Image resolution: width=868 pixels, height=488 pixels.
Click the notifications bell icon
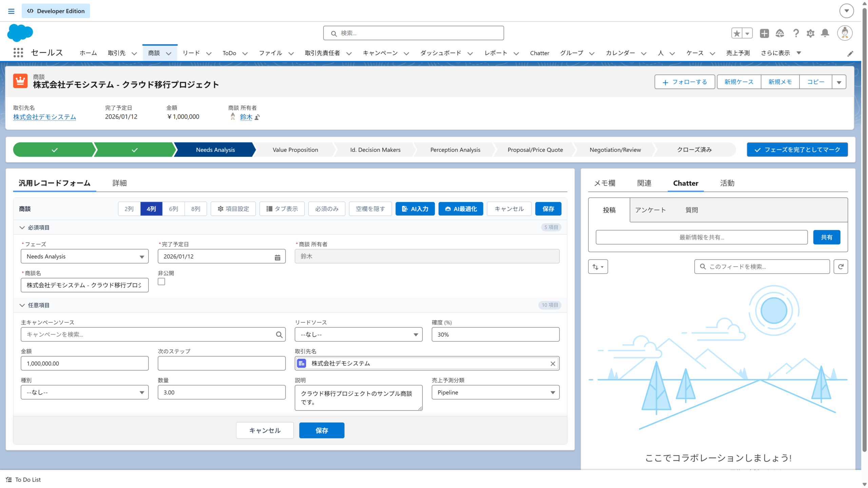pos(825,33)
